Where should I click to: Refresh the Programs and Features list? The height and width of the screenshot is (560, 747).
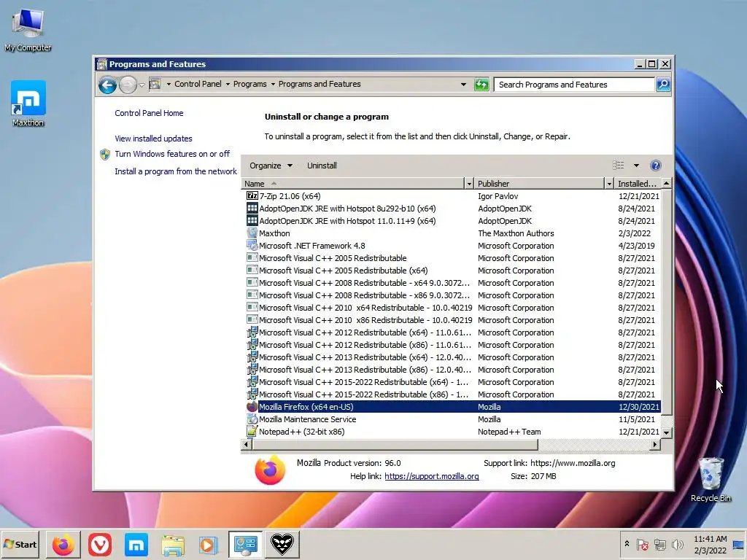481,85
